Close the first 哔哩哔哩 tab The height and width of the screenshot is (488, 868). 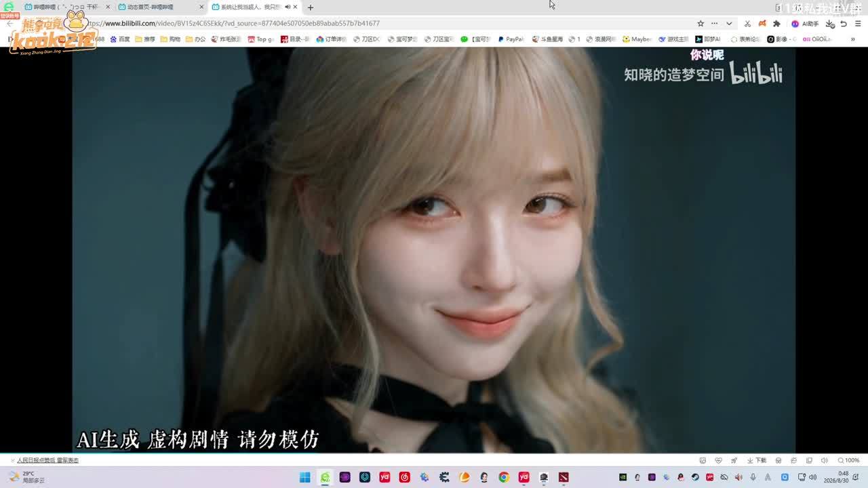tap(108, 7)
